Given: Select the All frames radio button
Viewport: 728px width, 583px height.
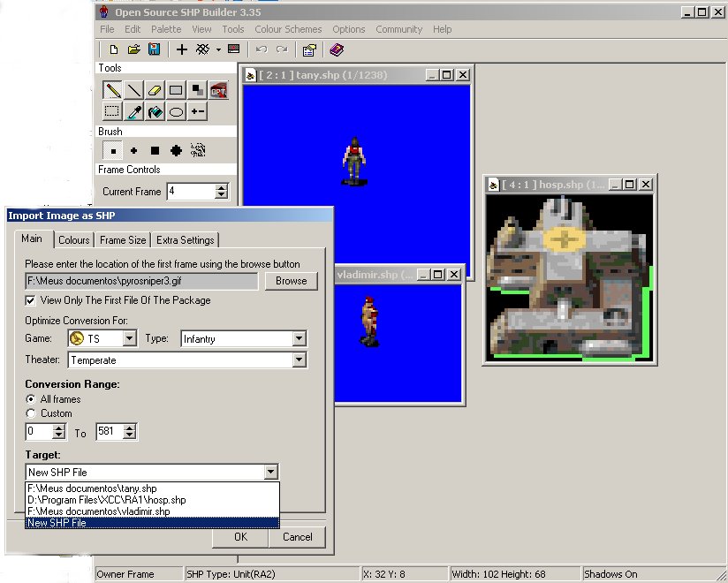Looking at the screenshot, I should point(32,399).
